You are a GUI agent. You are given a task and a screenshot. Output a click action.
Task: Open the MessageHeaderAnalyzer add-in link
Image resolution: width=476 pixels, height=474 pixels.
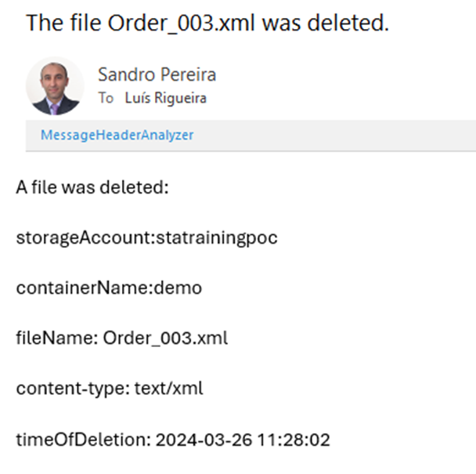pos(117,135)
